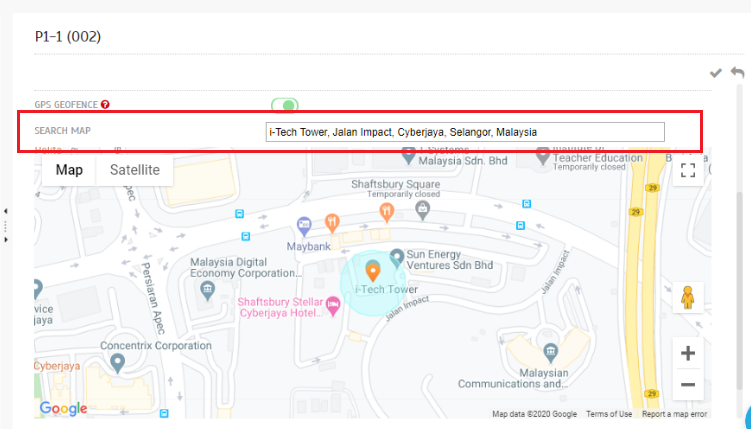Switch to Satellite view tab
The width and height of the screenshot is (751, 429).
[x=135, y=170]
